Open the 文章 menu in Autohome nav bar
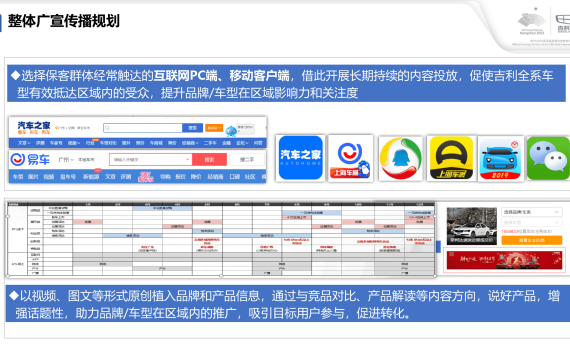570x360 pixels. (x=24, y=143)
